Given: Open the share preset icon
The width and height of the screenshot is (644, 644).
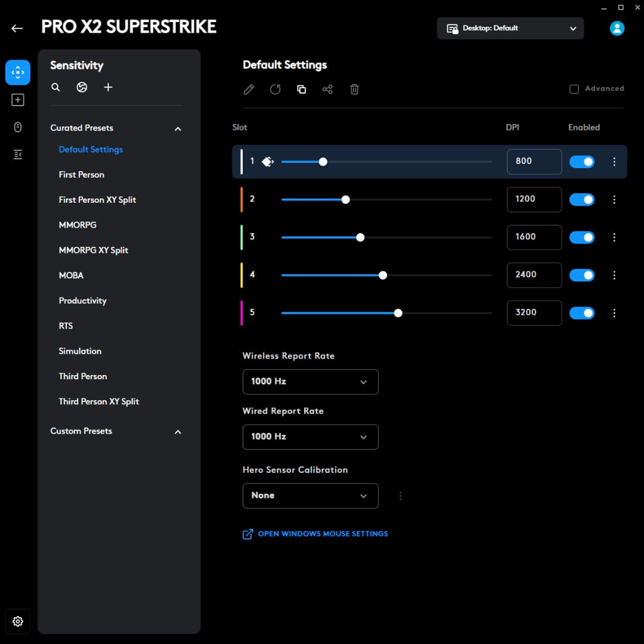Looking at the screenshot, I should coord(327,89).
